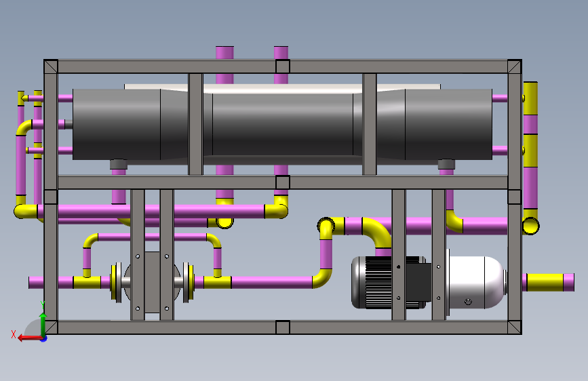
Task: Select the large gray cylindrical vessel
Action: 282,125
